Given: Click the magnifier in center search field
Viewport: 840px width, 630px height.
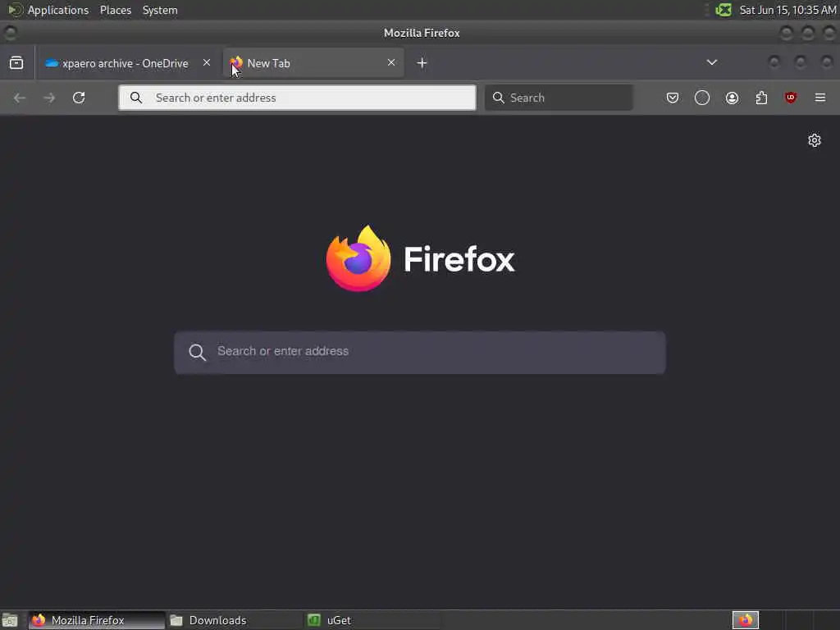Looking at the screenshot, I should [x=197, y=352].
